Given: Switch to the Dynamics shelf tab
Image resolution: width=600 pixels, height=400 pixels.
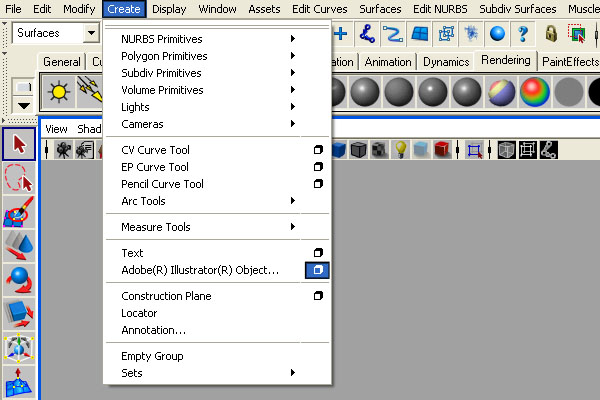Looking at the screenshot, I should tap(446, 62).
